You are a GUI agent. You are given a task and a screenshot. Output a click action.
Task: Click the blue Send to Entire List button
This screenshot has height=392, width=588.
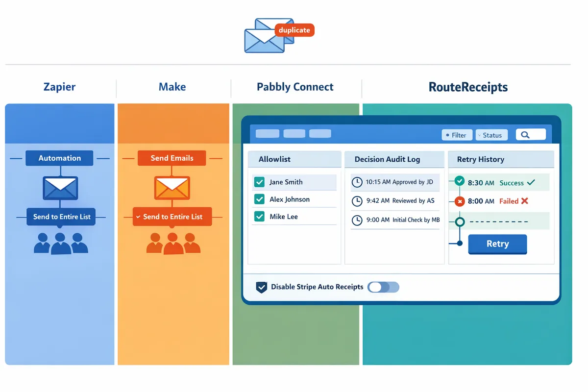coord(61,217)
